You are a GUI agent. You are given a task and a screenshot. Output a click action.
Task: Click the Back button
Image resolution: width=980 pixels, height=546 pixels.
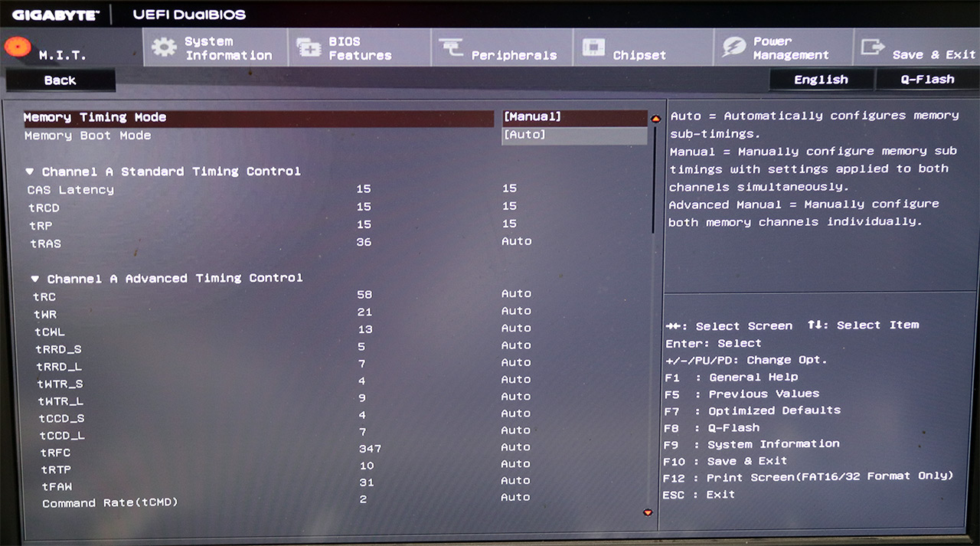[60, 80]
